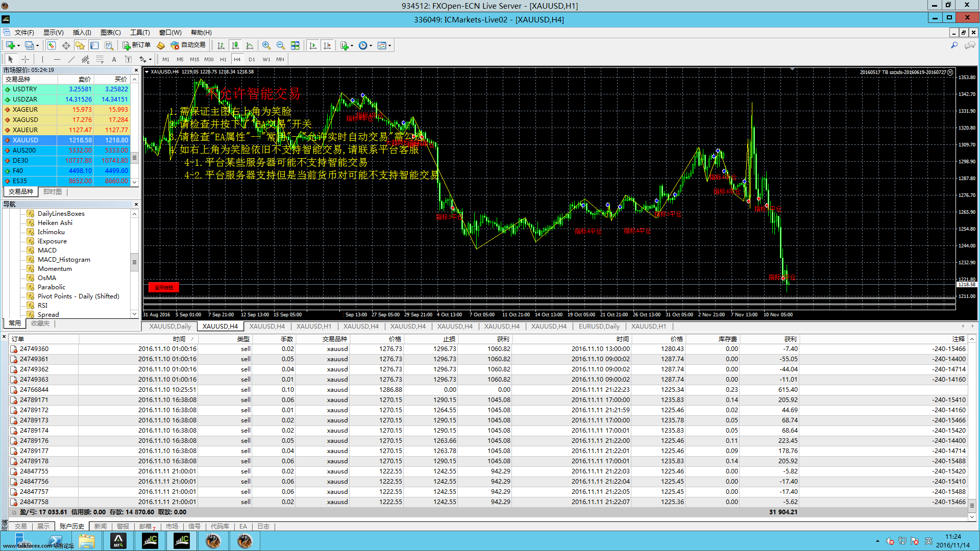Open the XAUUSD,Daily chart tab
Viewport: 980px width, 551px height.
[x=170, y=327]
